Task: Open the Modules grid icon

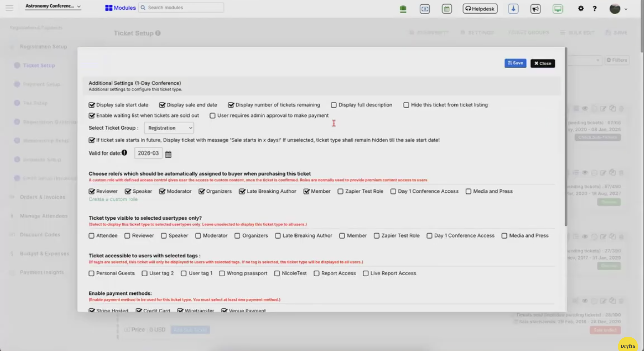Action: coord(109,7)
